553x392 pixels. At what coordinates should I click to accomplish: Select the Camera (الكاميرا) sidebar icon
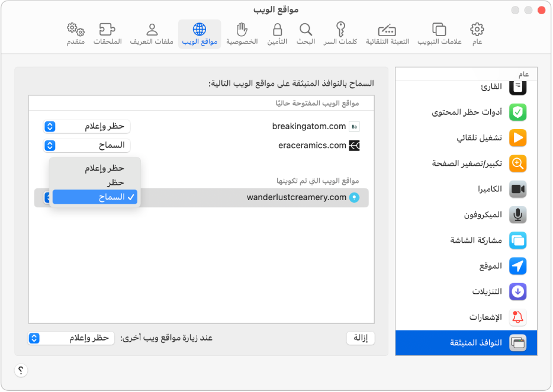[x=518, y=189]
